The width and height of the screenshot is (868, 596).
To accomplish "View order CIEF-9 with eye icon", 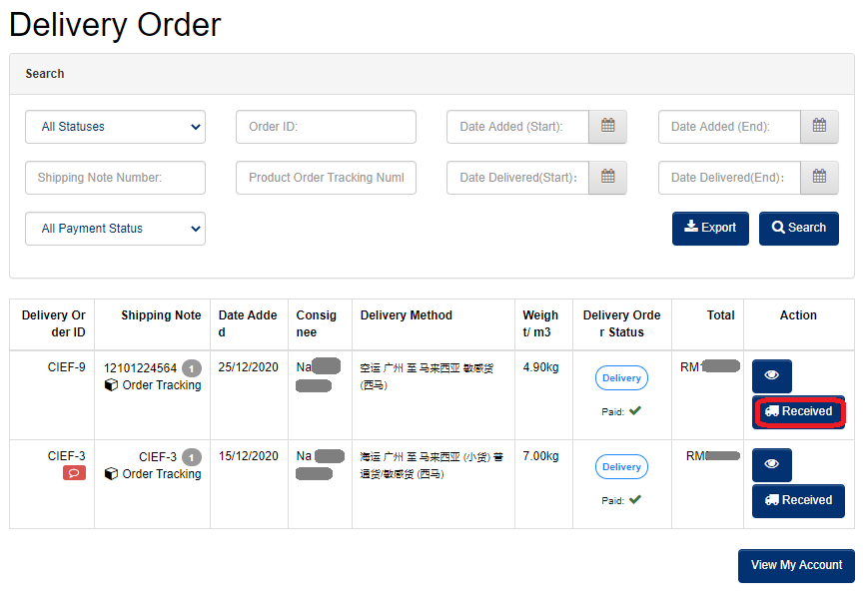I will (772, 375).
